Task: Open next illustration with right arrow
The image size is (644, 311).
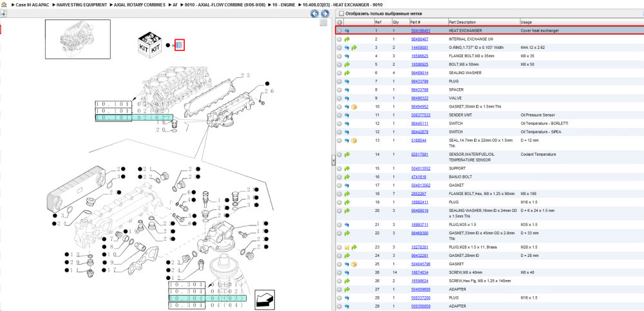Action: click(325, 14)
